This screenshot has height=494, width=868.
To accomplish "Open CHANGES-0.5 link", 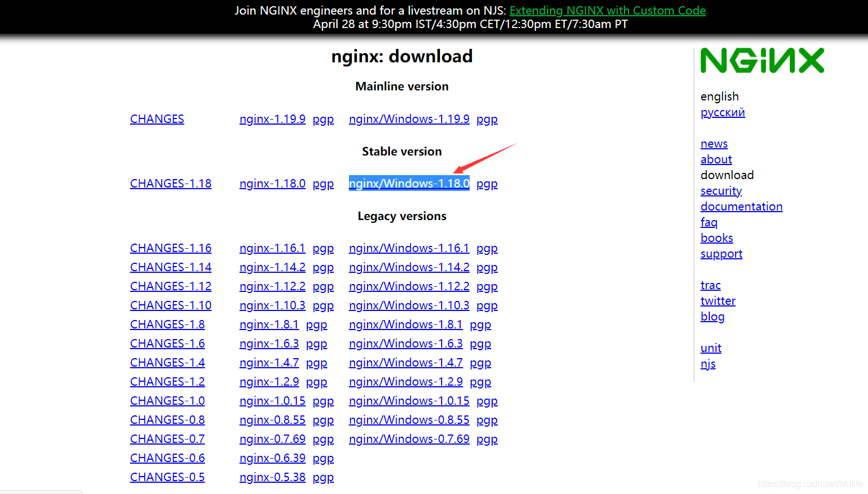I will point(167,477).
